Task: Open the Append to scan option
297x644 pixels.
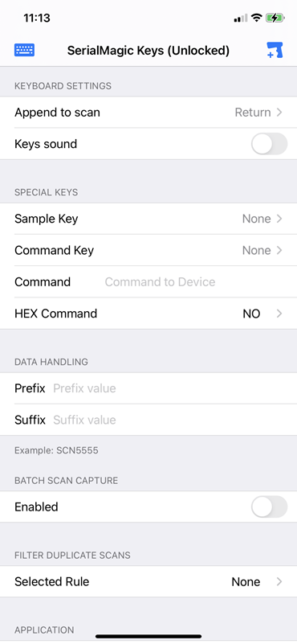Action: tap(148, 113)
